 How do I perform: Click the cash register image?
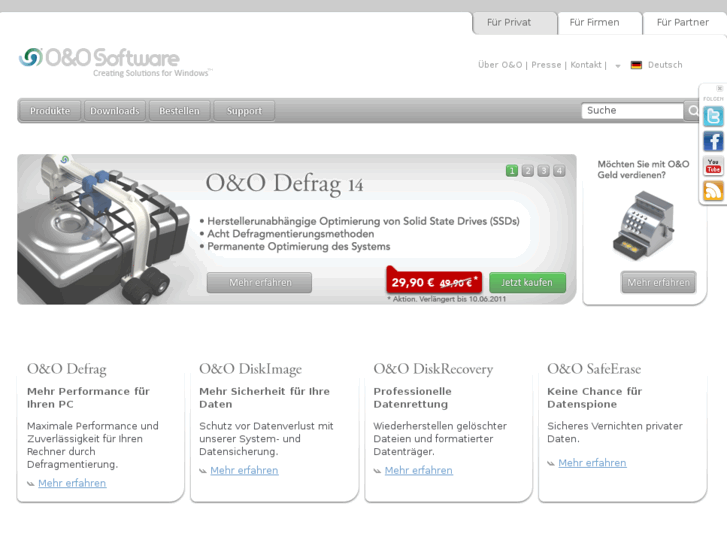(644, 226)
